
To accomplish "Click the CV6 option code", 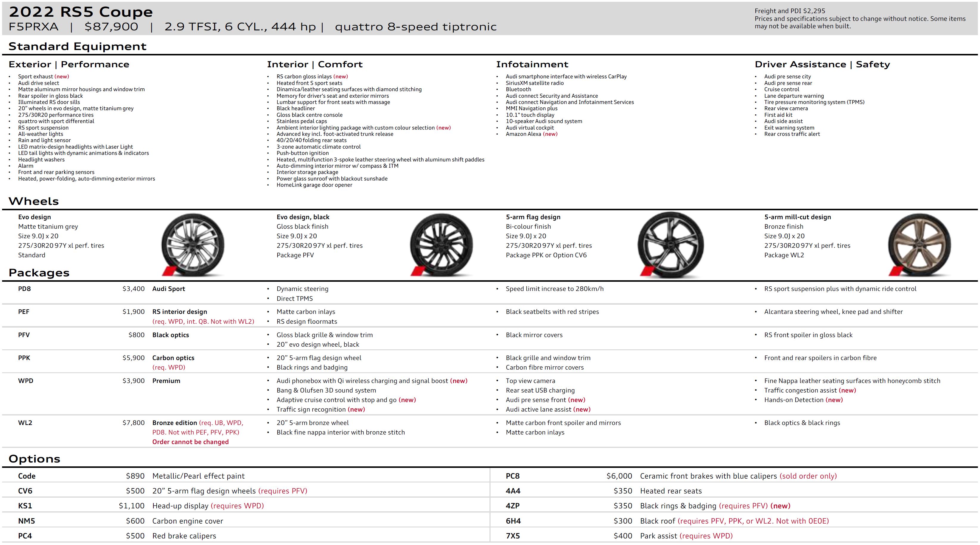I will (25, 491).
